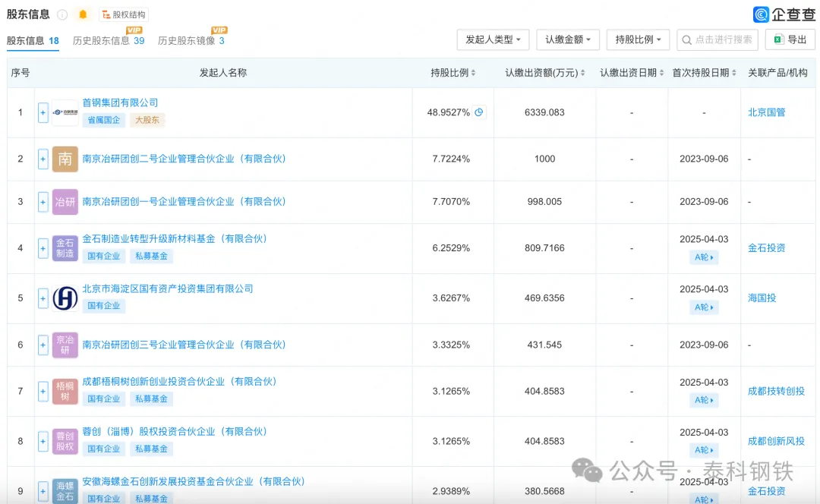Open 蓉创（淄博）股权投资合伙企业 link

coord(175,432)
